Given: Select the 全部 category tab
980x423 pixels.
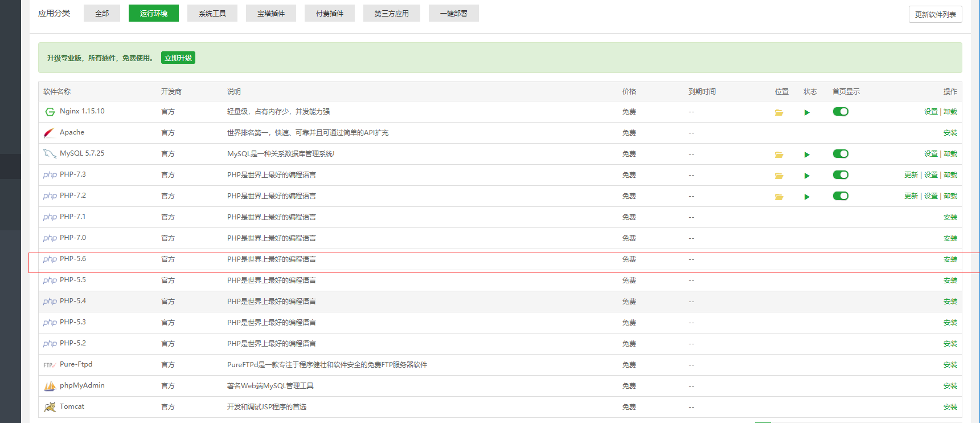Looking at the screenshot, I should (x=102, y=13).
